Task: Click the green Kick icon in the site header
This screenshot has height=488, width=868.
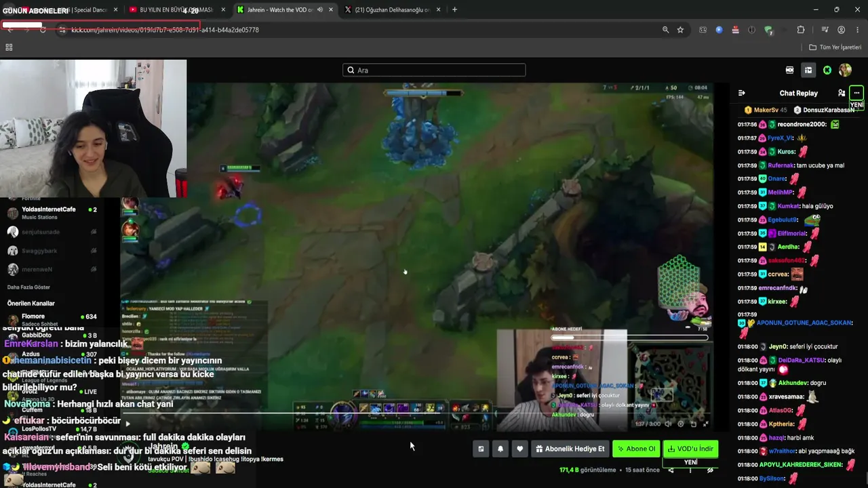Action: coord(827,70)
